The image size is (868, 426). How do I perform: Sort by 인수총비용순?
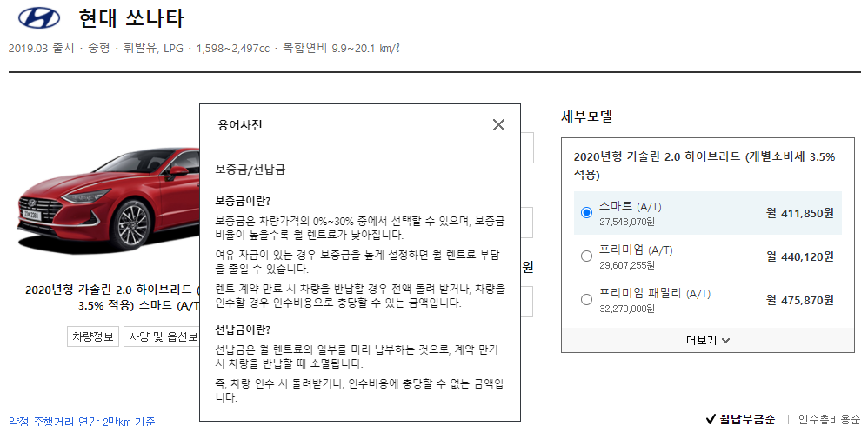tap(829, 419)
